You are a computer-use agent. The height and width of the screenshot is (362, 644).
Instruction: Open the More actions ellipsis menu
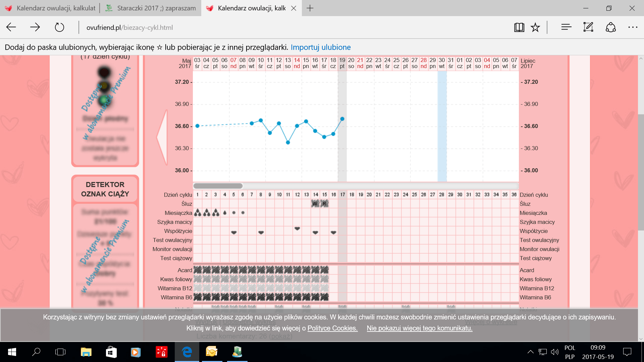[633, 27]
